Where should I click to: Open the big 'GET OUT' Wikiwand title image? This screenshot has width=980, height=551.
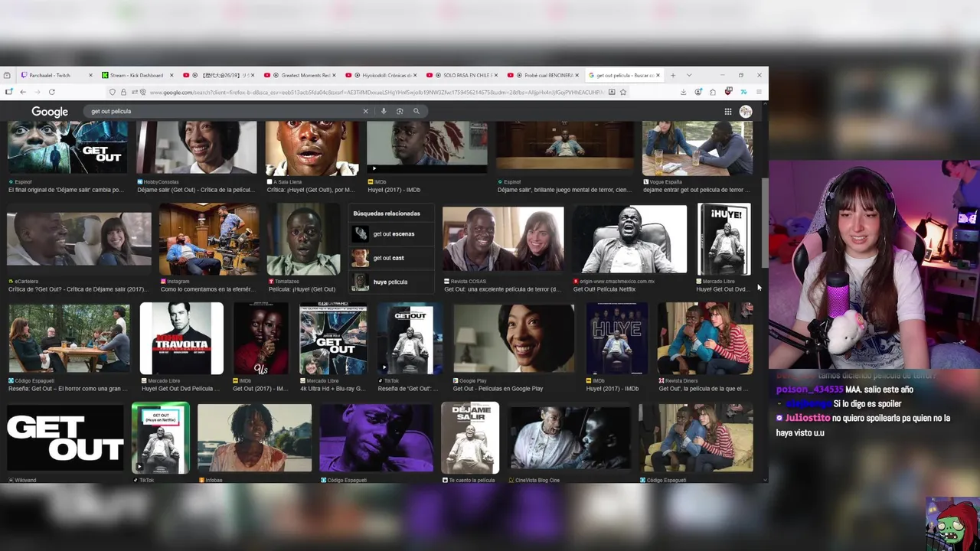click(65, 437)
